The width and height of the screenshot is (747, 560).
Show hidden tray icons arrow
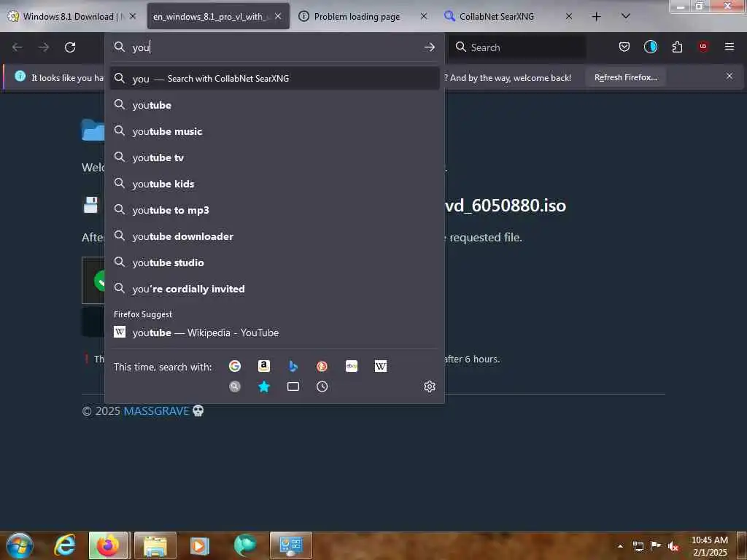(620, 546)
